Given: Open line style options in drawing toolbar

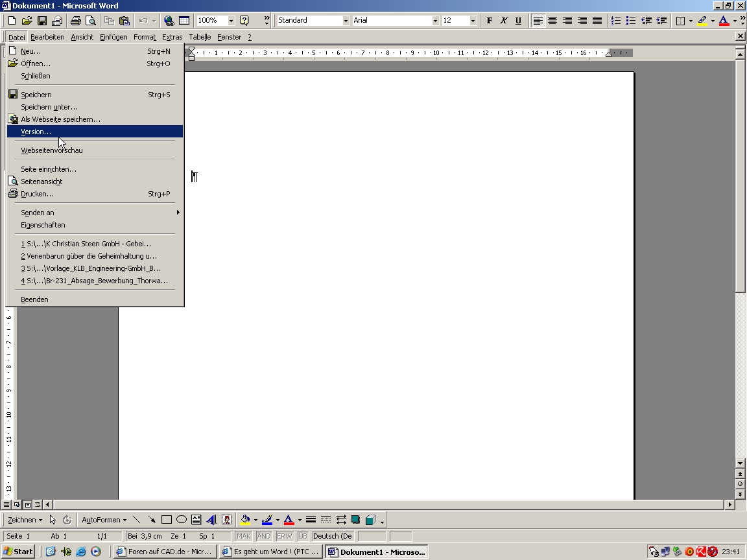Looking at the screenshot, I should (x=311, y=520).
